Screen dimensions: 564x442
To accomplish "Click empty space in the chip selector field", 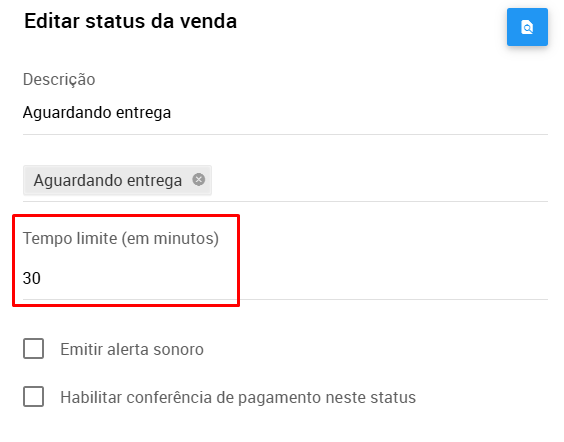I will click(x=379, y=180).
